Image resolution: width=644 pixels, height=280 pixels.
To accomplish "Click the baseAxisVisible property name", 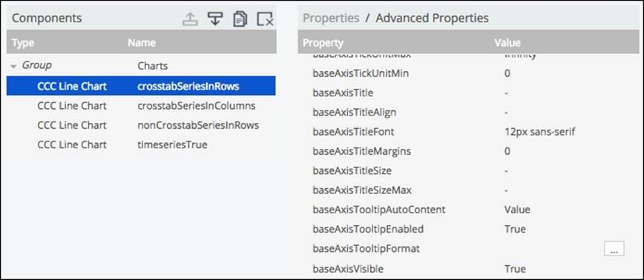I will pyautogui.click(x=348, y=269).
